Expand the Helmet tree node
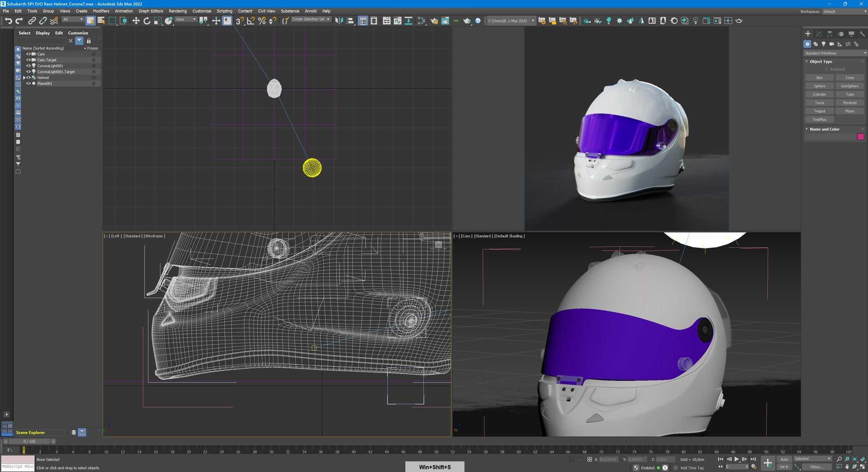The height and width of the screenshot is (472, 868). point(24,78)
